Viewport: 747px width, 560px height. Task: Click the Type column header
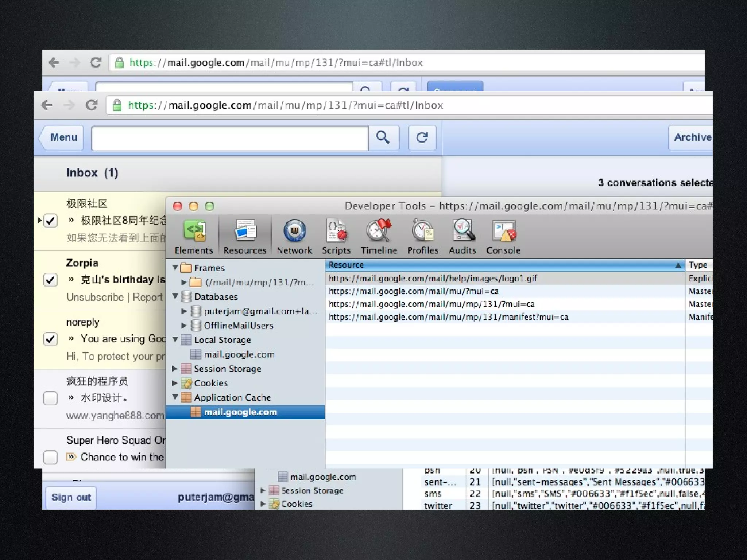pos(698,265)
